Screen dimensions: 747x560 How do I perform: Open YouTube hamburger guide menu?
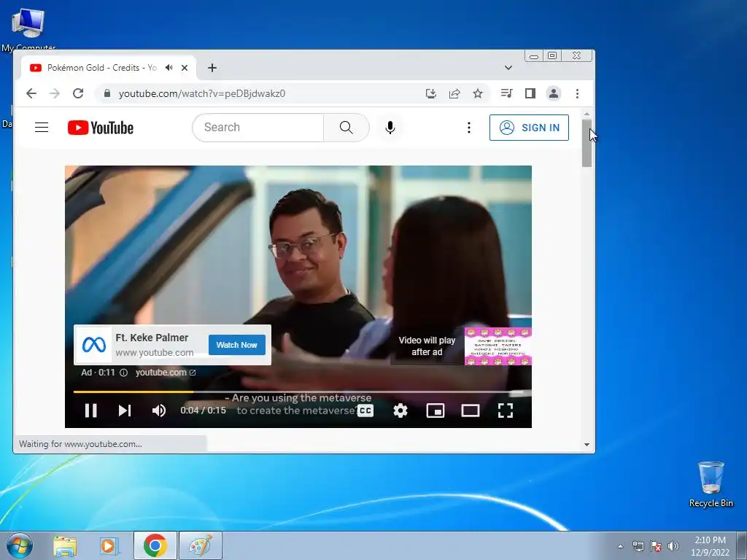click(x=42, y=127)
